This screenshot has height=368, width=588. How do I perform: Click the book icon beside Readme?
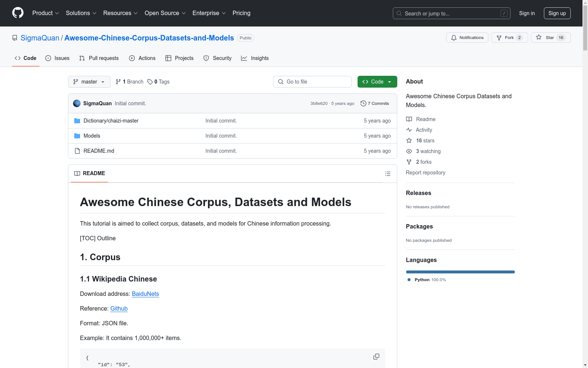[409, 119]
